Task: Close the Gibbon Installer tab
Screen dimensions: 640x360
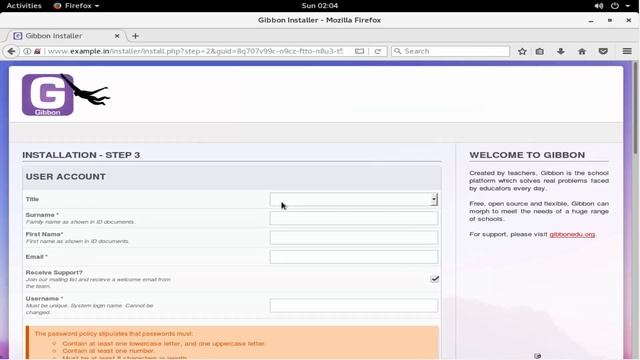Action: (117, 36)
